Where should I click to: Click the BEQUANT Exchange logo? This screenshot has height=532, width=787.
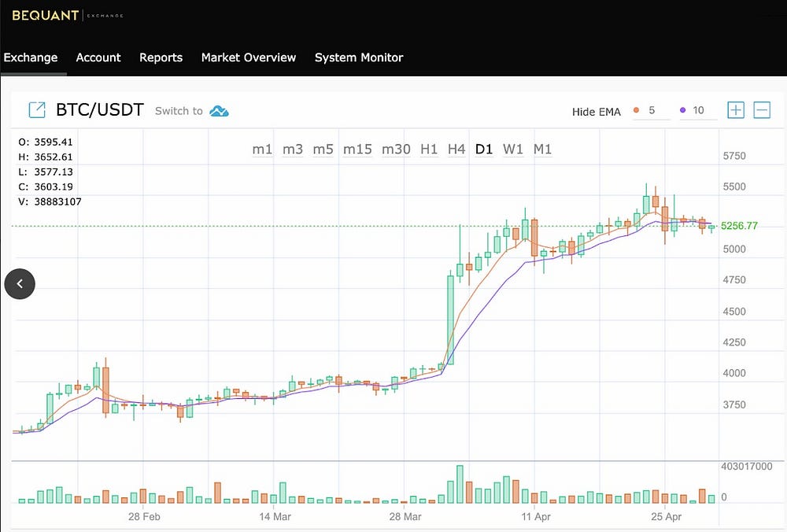tap(68, 15)
